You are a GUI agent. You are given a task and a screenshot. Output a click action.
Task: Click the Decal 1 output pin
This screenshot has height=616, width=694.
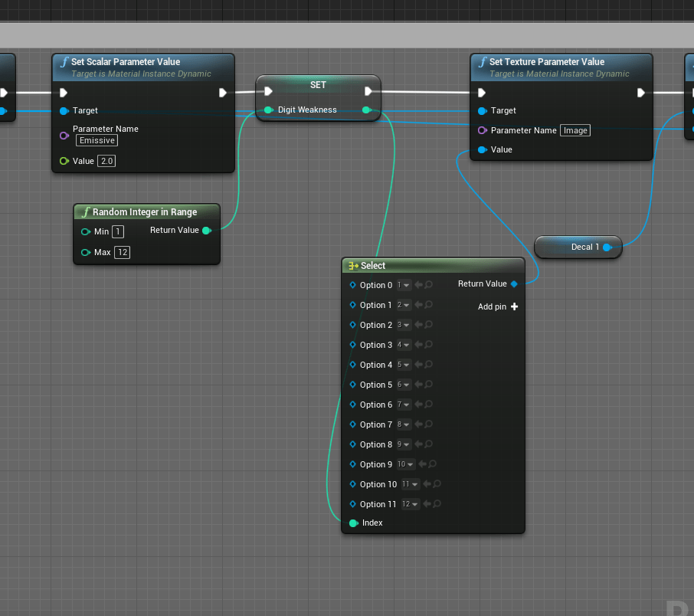coord(607,247)
